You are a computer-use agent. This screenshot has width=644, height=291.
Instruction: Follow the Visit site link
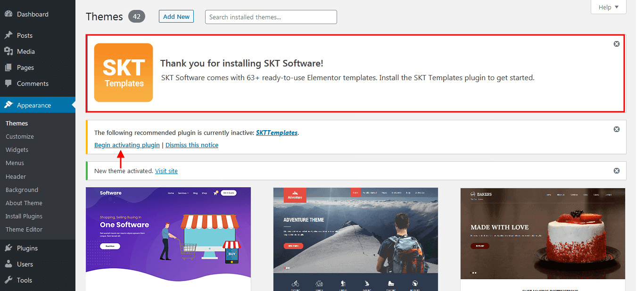[166, 171]
